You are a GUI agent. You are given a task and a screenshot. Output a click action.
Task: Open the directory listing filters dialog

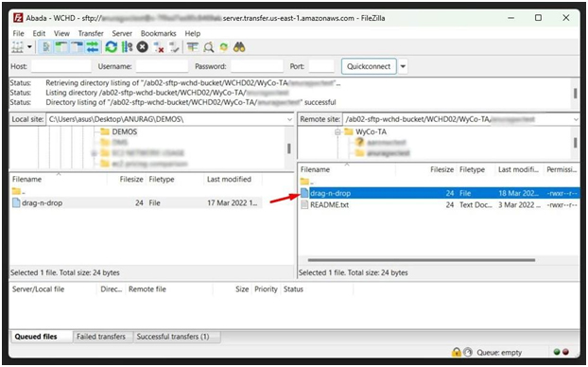(193, 47)
